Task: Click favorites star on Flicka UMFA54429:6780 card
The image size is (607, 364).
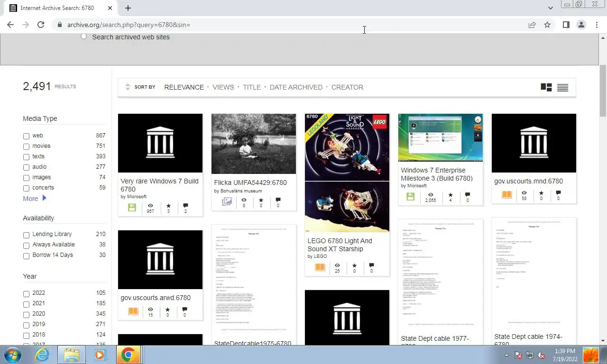Action: (261, 200)
